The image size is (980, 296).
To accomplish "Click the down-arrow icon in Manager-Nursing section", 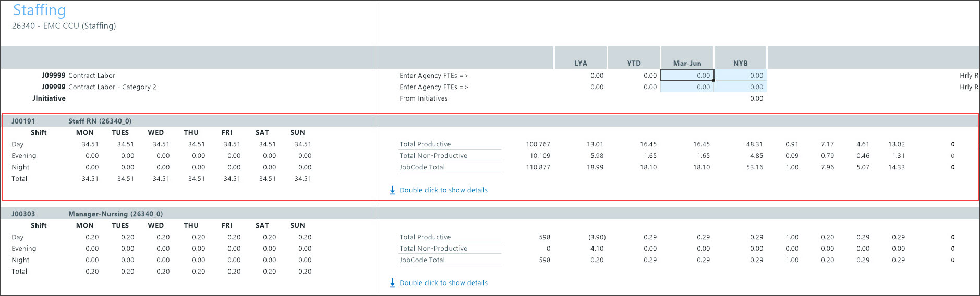I will pyautogui.click(x=392, y=283).
